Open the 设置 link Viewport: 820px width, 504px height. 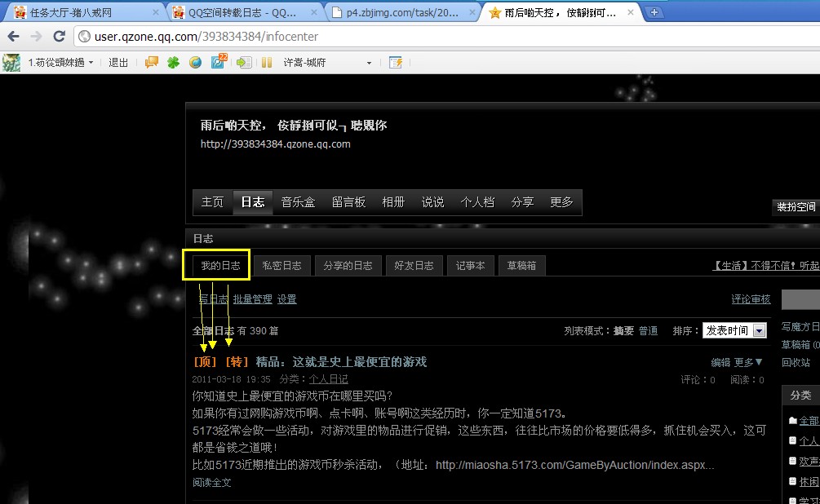coord(286,299)
